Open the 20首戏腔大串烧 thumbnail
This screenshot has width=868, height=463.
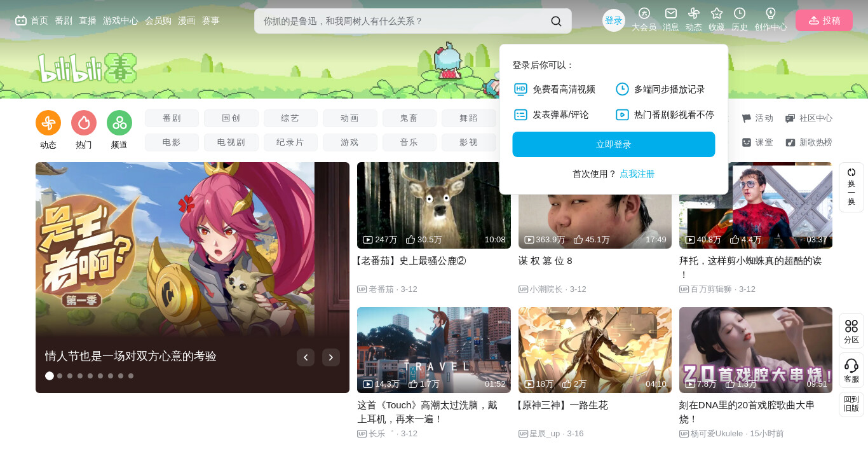point(756,350)
